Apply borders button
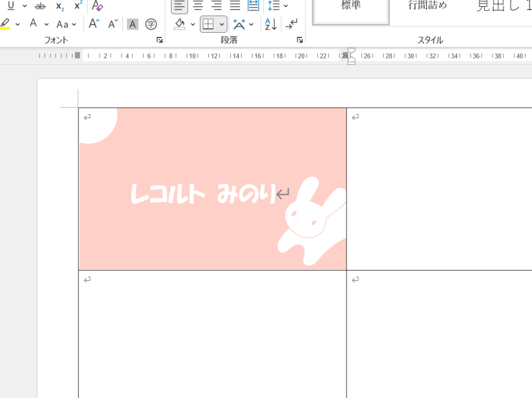This screenshot has width=532, height=398. point(208,24)
